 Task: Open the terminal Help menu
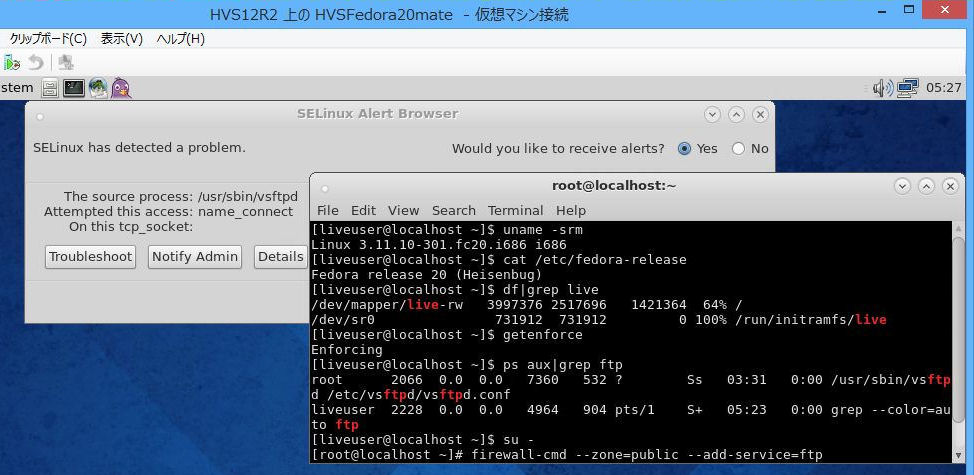coord(571,210)
